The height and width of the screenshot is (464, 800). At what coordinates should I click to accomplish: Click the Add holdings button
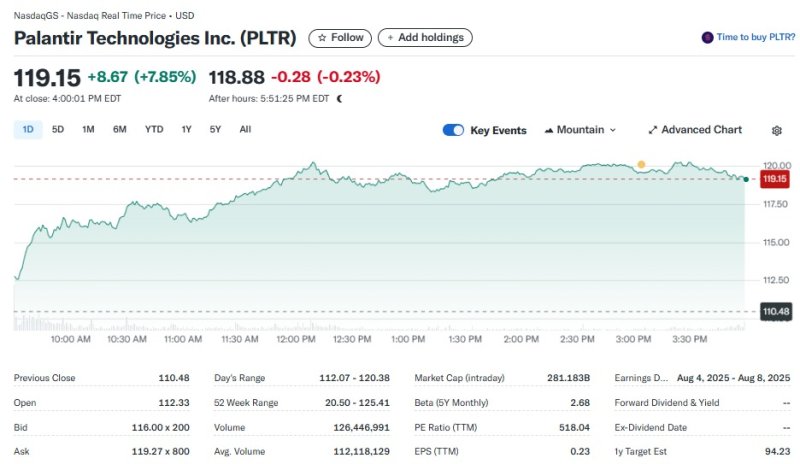coord(425,37)
